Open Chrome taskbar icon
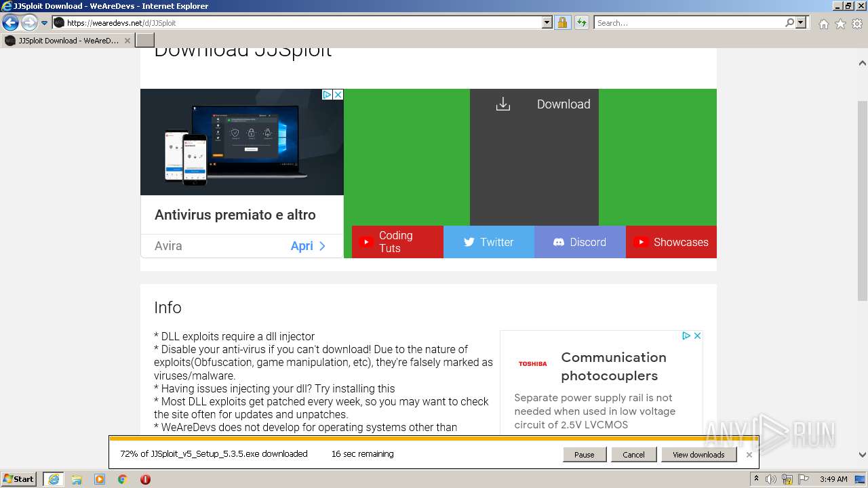The width and height of the screenshot is (868, 488). point(123,479)
